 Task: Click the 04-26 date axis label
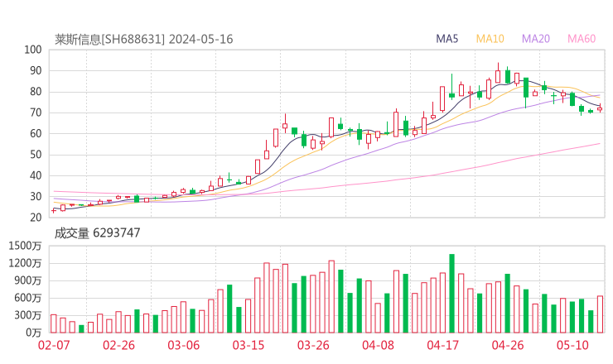[x=508, y=345]
